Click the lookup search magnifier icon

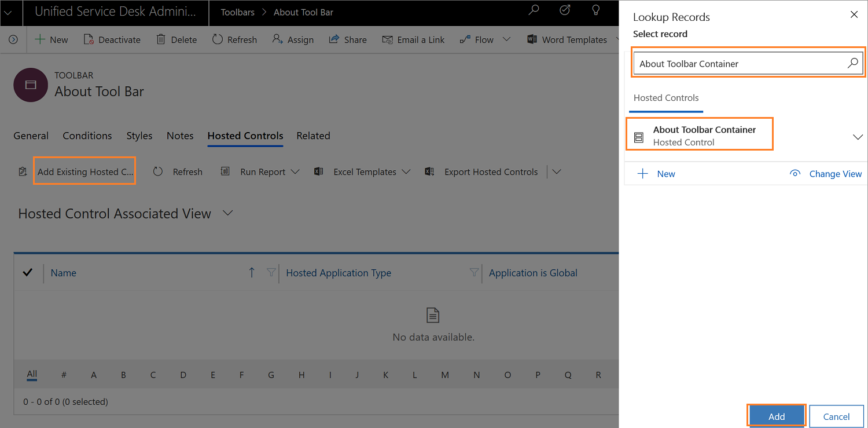852,63
